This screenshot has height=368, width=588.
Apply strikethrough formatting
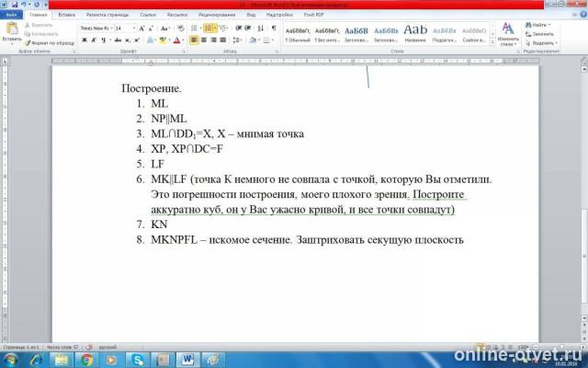tap(118, 40)
